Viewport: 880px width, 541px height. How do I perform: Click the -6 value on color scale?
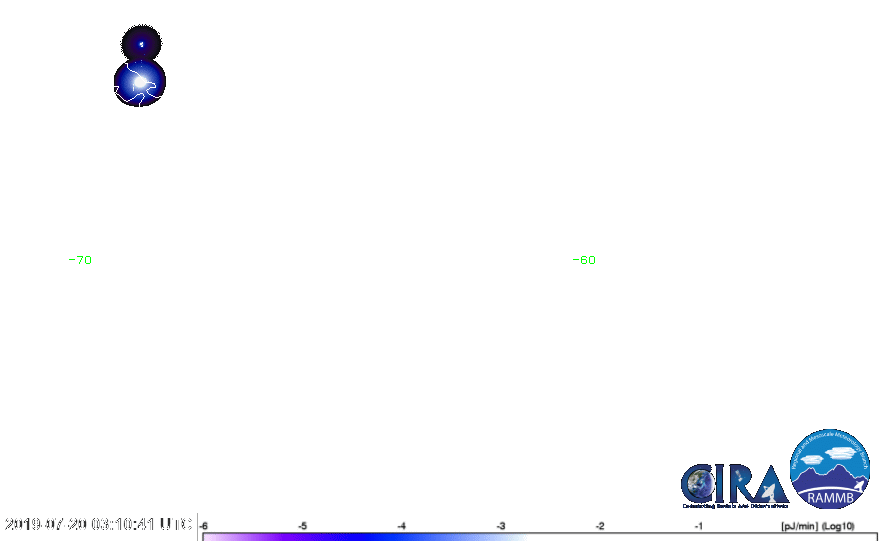[x=203, y=525]
